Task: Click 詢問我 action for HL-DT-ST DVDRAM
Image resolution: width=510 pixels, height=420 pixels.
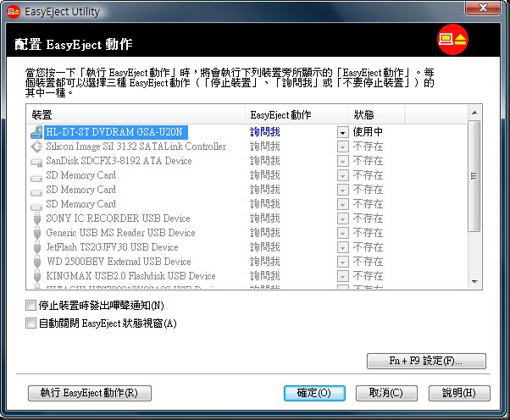Action: tap(265, 132)
